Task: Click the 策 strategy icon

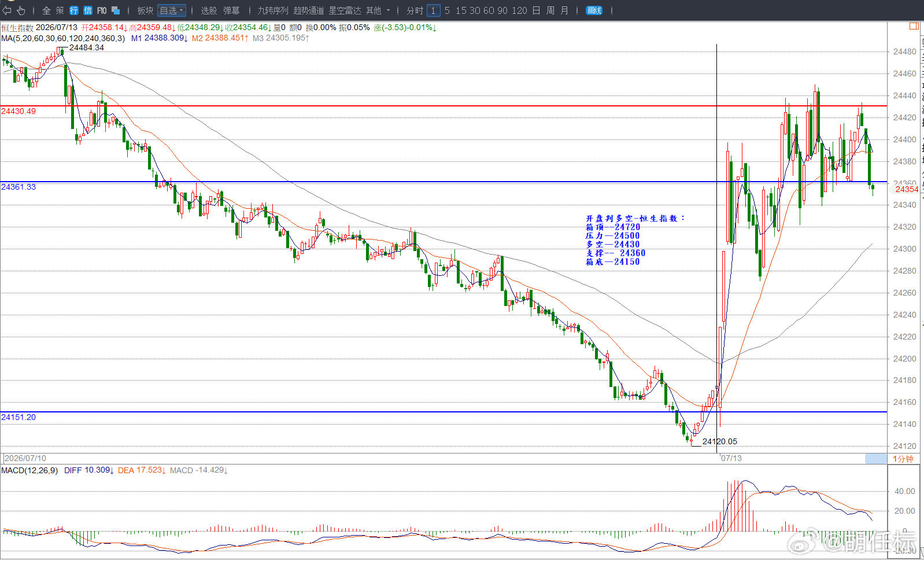Action: (x=60, y=10)
